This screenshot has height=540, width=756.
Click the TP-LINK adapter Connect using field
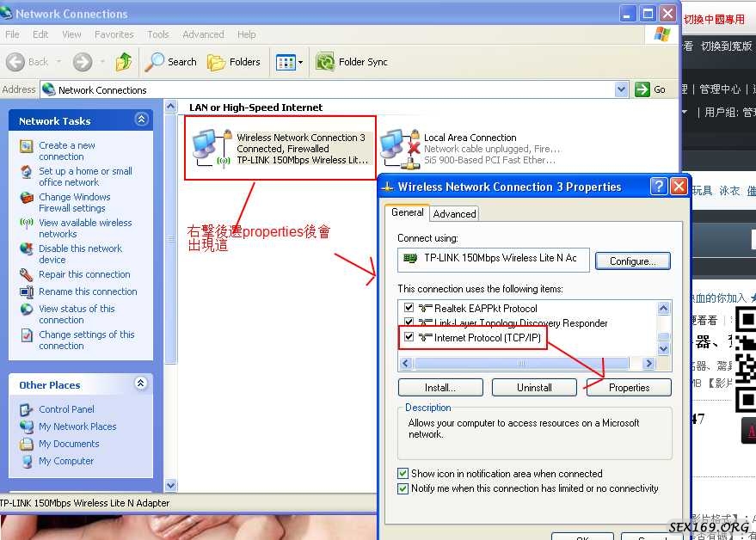click(x=493, y=259)
